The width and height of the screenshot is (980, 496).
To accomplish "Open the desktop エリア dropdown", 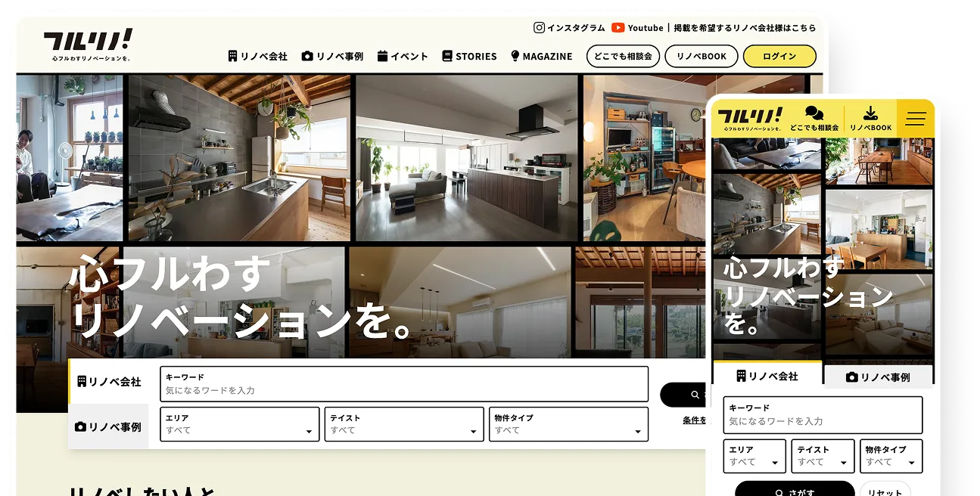I will (240, 424).
